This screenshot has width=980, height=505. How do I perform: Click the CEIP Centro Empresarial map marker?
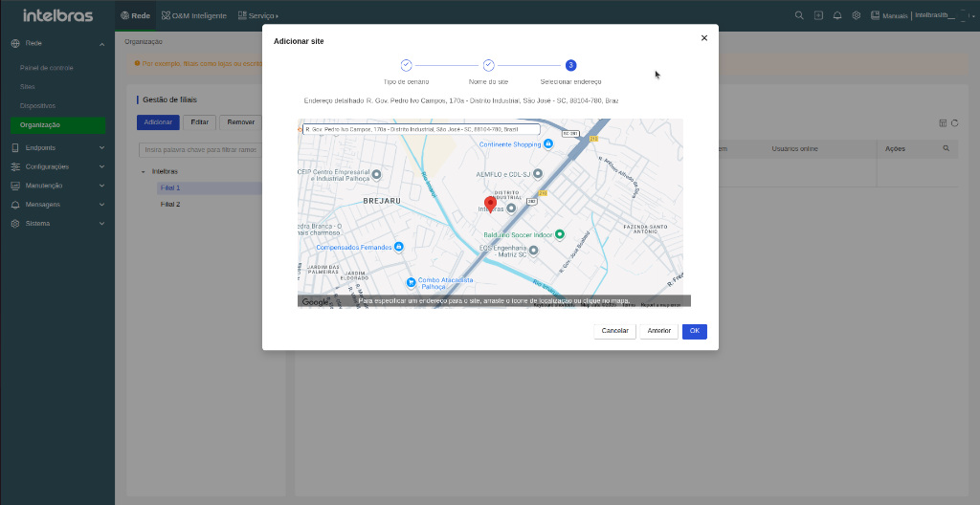click(376, 174)
